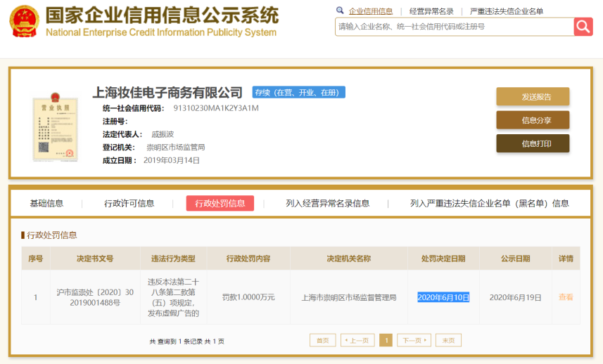The height and width of the screenshot is (364, 603).
Task: Open the 列入经营异常名录信息 tab
Action: coord(327,203)
